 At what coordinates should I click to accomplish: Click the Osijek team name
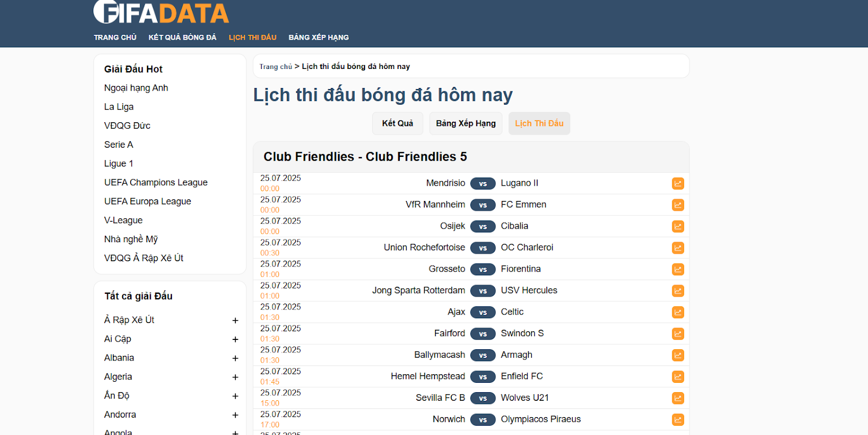pyautogui.click(x=452, y=226)
